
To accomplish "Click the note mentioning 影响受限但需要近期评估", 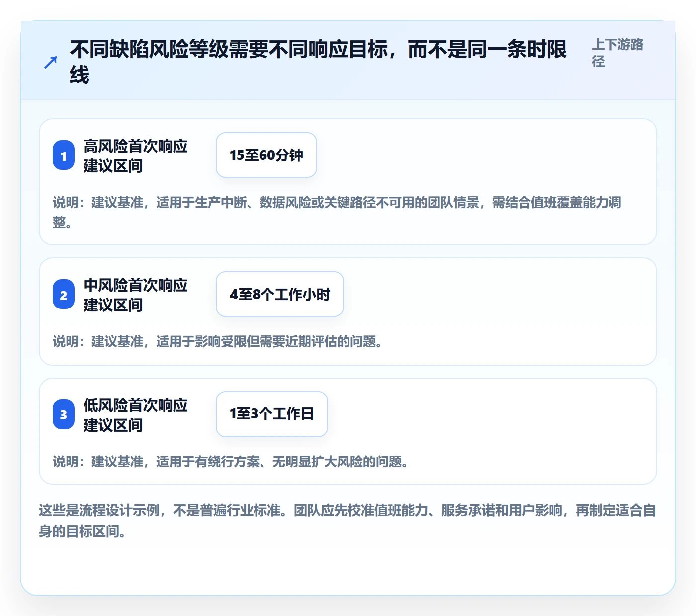I will 218,342.
